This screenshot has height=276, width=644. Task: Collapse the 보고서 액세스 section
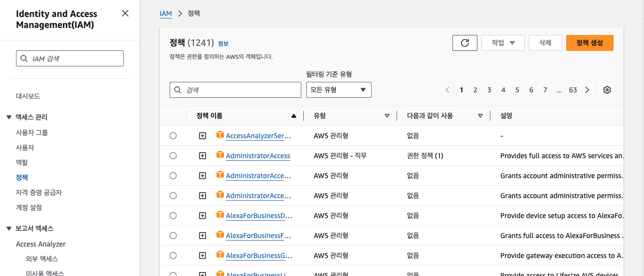click(8, 229)
